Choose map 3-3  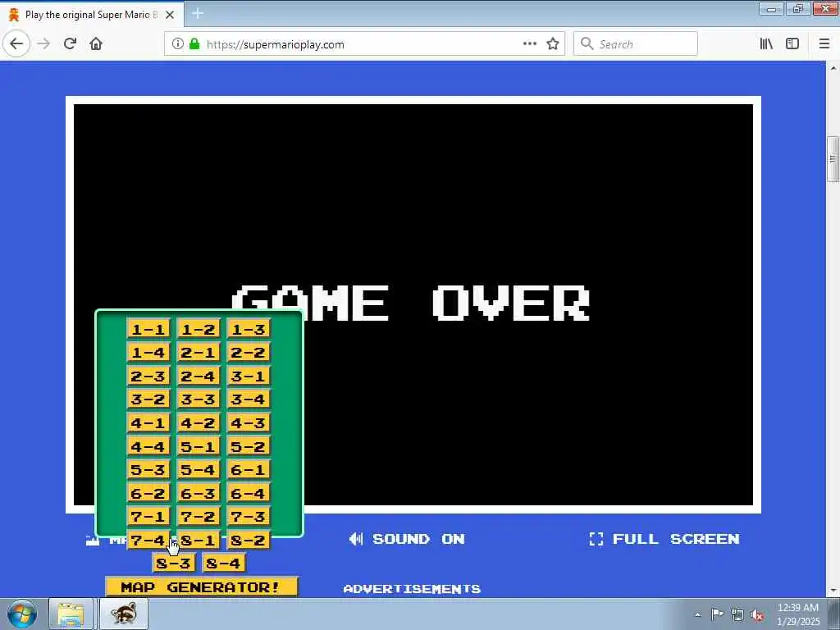pos(199,399)
